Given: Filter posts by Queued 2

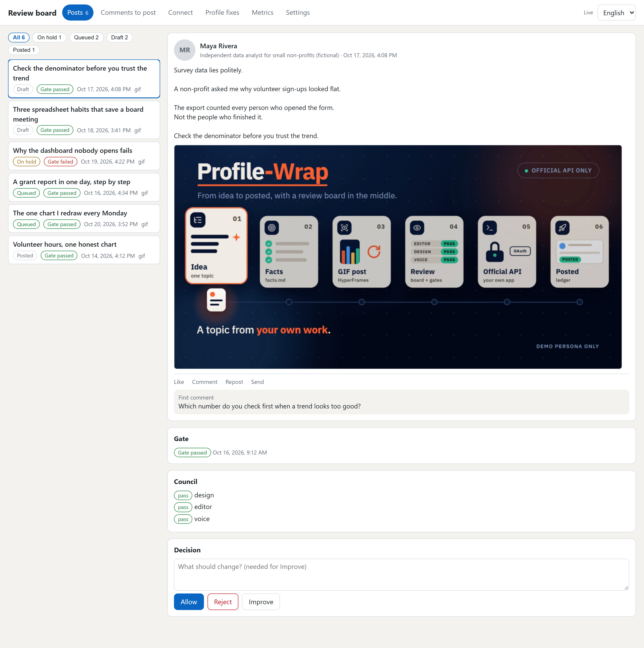Looking at the screenshot, I should click(86, 37).
